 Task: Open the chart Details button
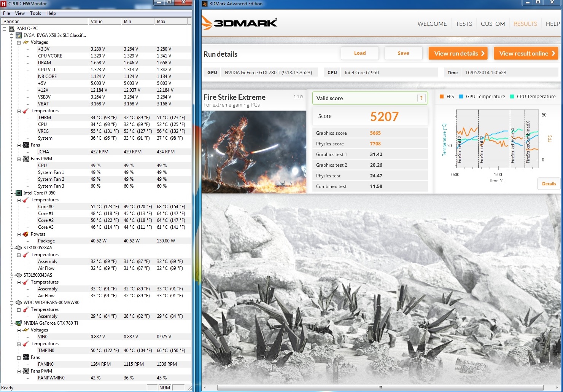pos(549,184)
